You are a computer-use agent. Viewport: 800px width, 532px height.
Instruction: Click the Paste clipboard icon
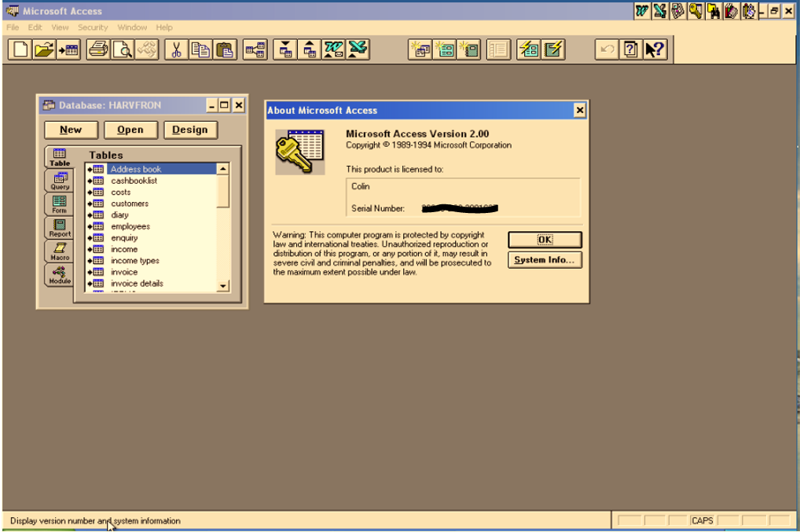pyautogui.click(x=225, y=50)
